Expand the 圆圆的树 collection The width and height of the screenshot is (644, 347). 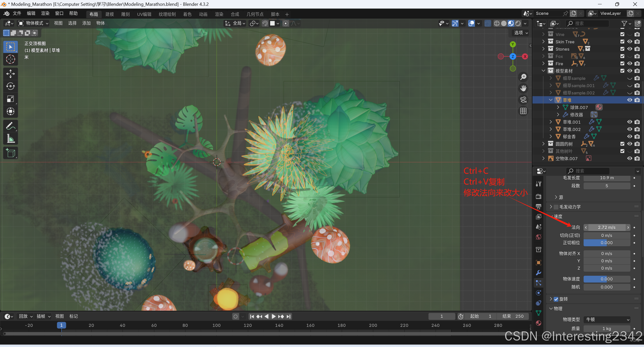tap(543, 144)
